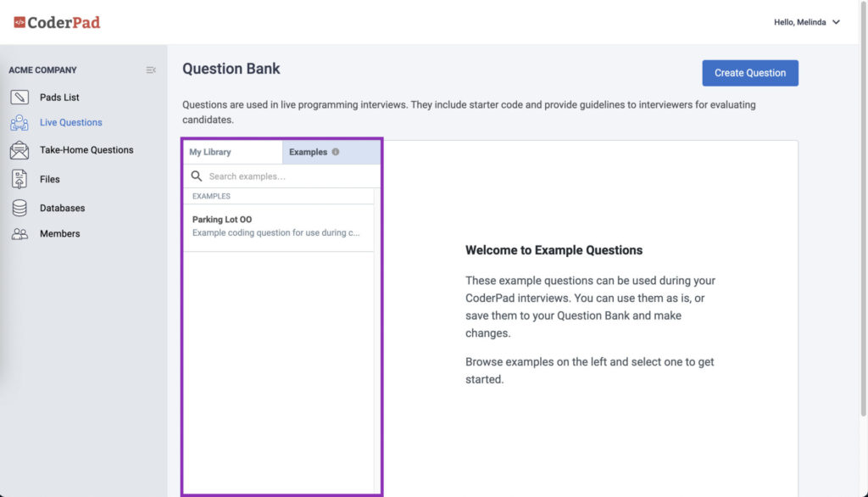
Task: Click the Create Question button
Action: click(750, 73)
